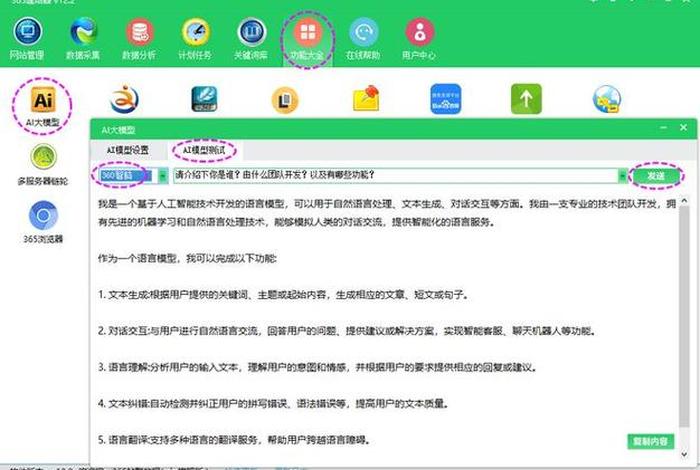Click the line '作为一个语言模型，我可以完成以下功能:'
Viewport: 700px width, 470px height.
(188, 258)
